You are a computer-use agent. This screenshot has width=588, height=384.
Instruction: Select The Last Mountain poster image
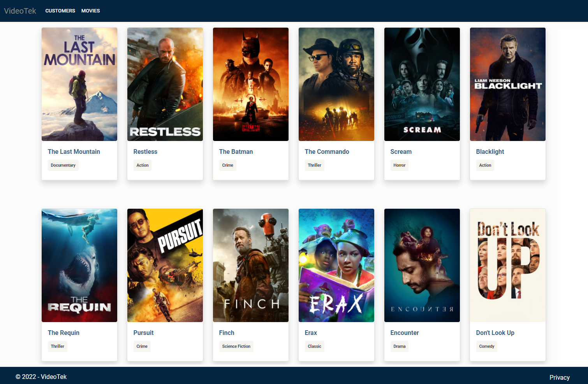coord(79,84)
